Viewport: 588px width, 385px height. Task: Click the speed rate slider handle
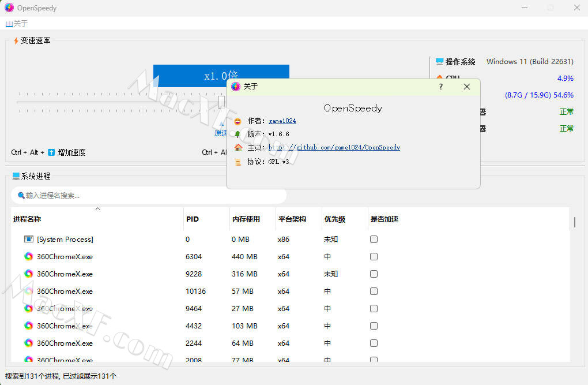pyautogui.click(x=221, y=102)
